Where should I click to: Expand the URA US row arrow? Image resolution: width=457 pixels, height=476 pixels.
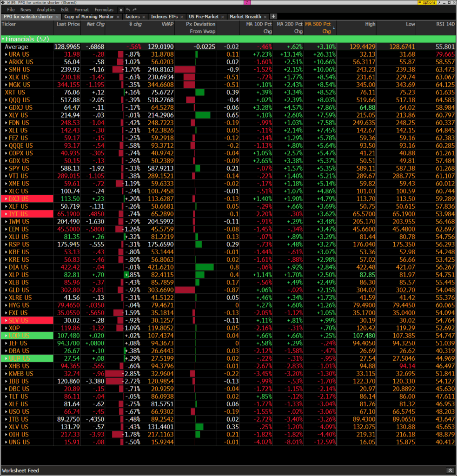6,54
